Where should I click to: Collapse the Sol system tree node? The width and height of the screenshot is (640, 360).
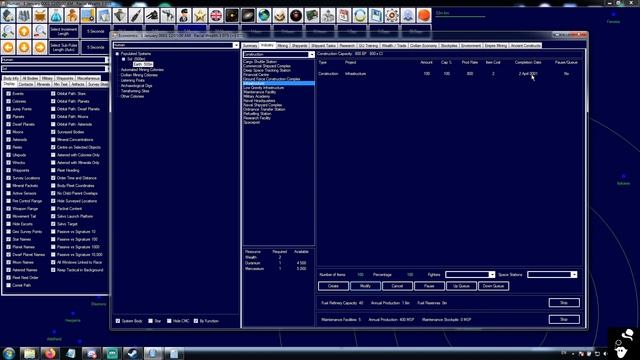pyautogui.click(x=124, y=59)
